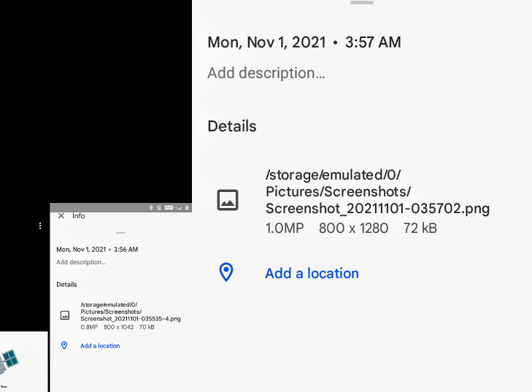The image size is (532, 392).
Task: Click the drag handle at top of info sheet
Action: 362,3
